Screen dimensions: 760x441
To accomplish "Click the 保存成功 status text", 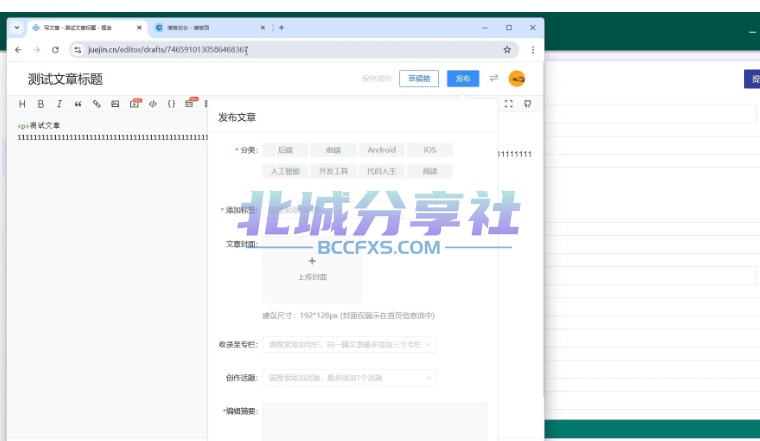I will click(x=377, y=79).
